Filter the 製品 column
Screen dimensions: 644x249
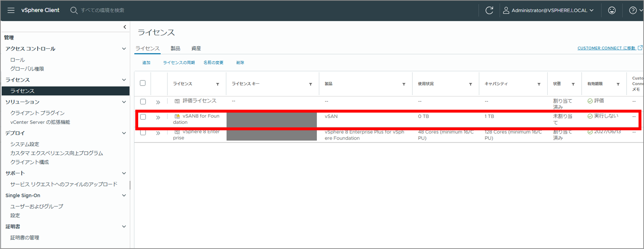[x=404, y=84]
